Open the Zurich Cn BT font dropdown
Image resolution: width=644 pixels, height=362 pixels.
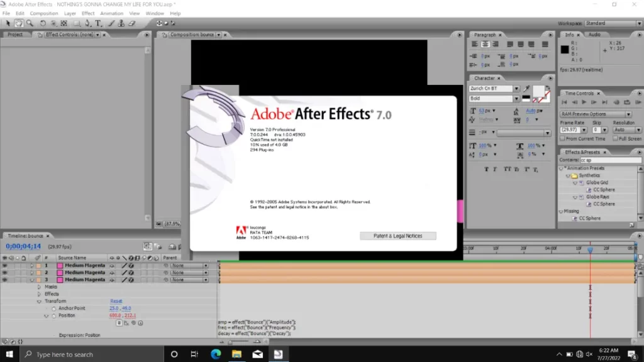516,89
